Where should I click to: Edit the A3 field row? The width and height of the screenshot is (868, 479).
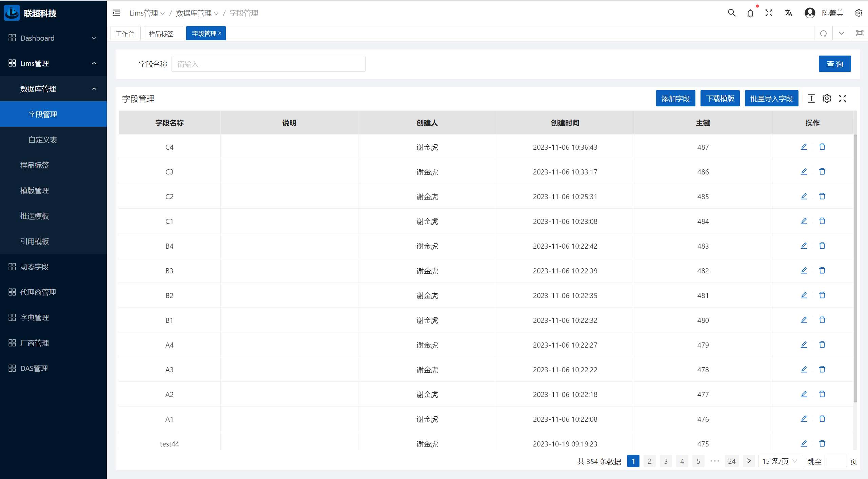tap(804, 369)
